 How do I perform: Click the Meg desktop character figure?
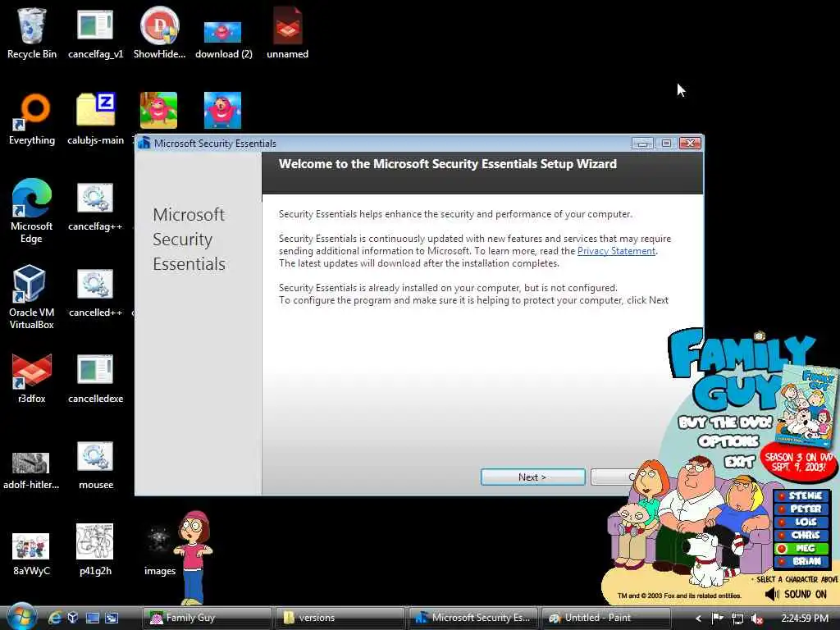coord(193,557)
